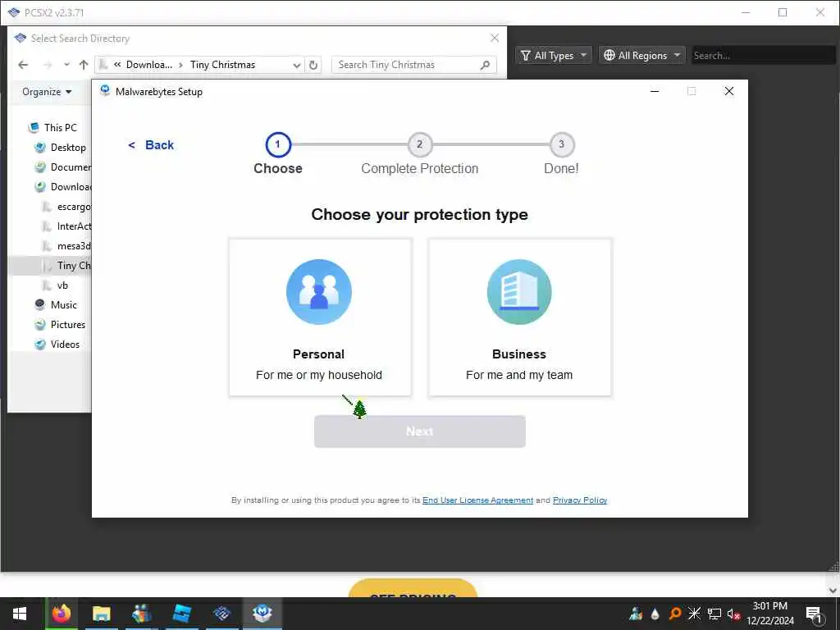The height and width of the screenshot is (630, 840).
Task: Go Back in Malwarebytes Setup
Action: coord(151,145)
